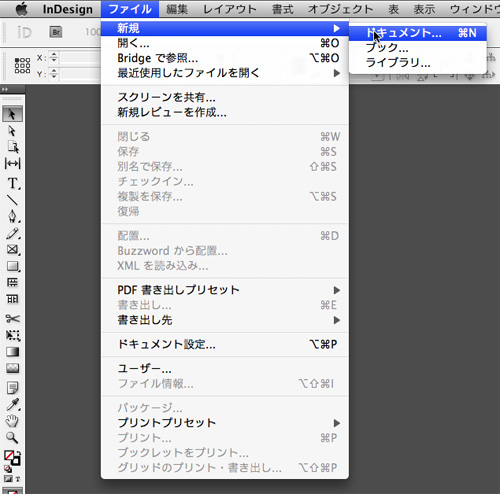Viewport: 500px width, 494px height.
Task: Open the レイアウト menu
Action: point(230,9)
